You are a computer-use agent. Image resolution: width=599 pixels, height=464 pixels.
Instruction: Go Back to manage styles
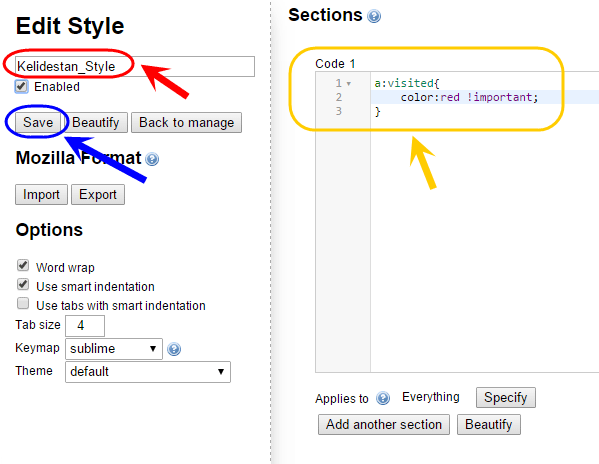(x=186, y=123)
